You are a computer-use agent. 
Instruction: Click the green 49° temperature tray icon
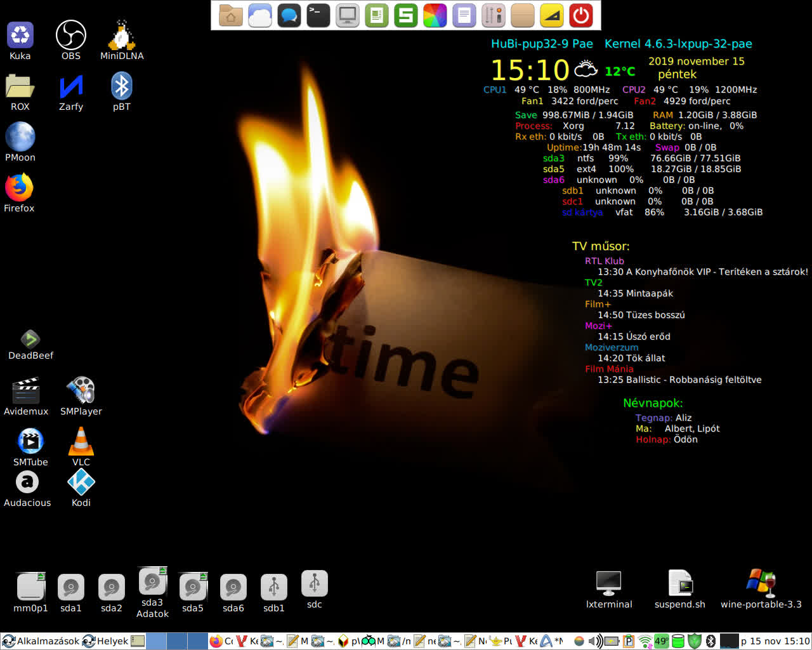tap(662, 641)
